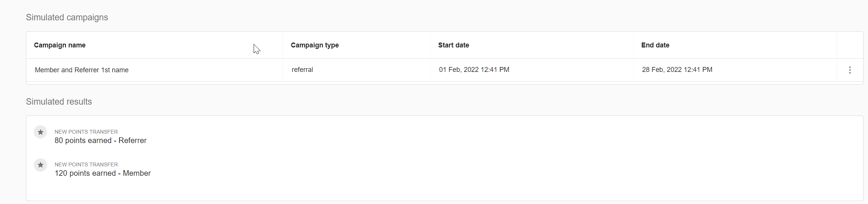Click second NEW POINTS TRANSFER label above Member
Viewport: 868px width, 204px height.
pos(86,164)
